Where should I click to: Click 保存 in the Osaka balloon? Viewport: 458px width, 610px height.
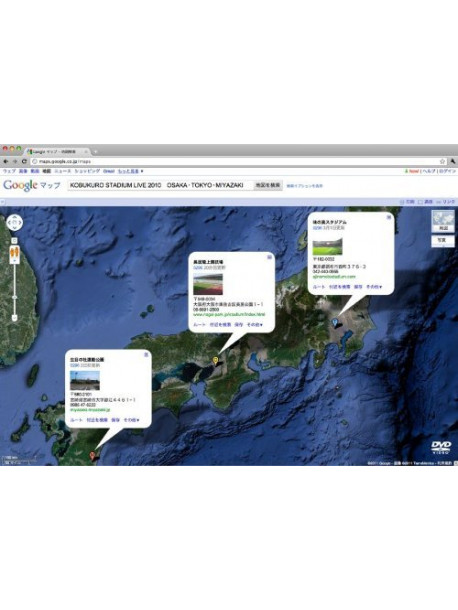tap(239, 324)
